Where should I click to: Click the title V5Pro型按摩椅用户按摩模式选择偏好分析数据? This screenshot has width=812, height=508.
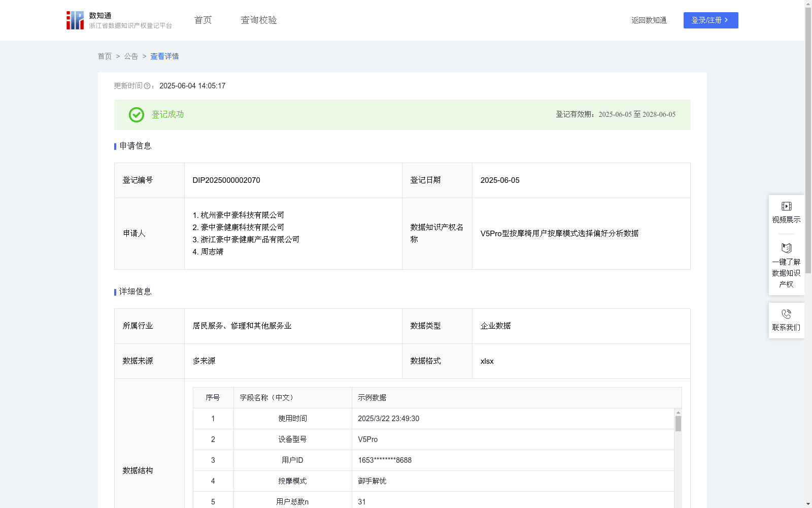(x=559, y=234)
